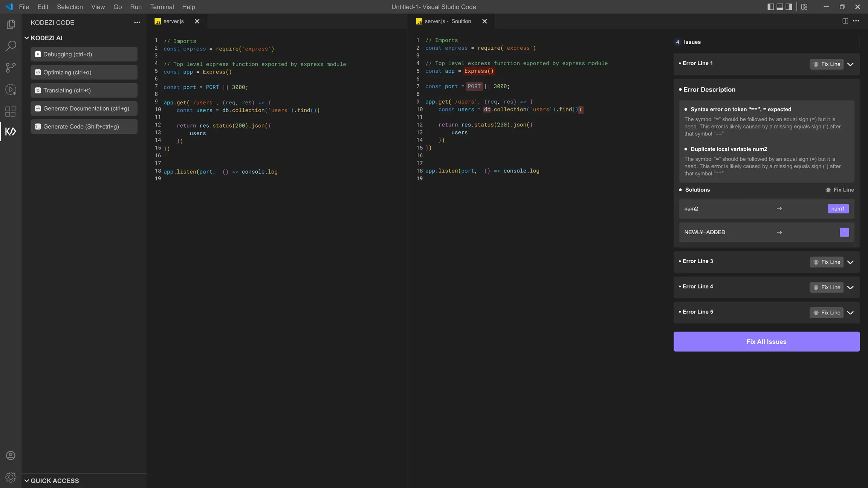This screenshot has width=868, height=488.
Task: Click 'Duplicate local variable num2' text
Action: point(729,149)
